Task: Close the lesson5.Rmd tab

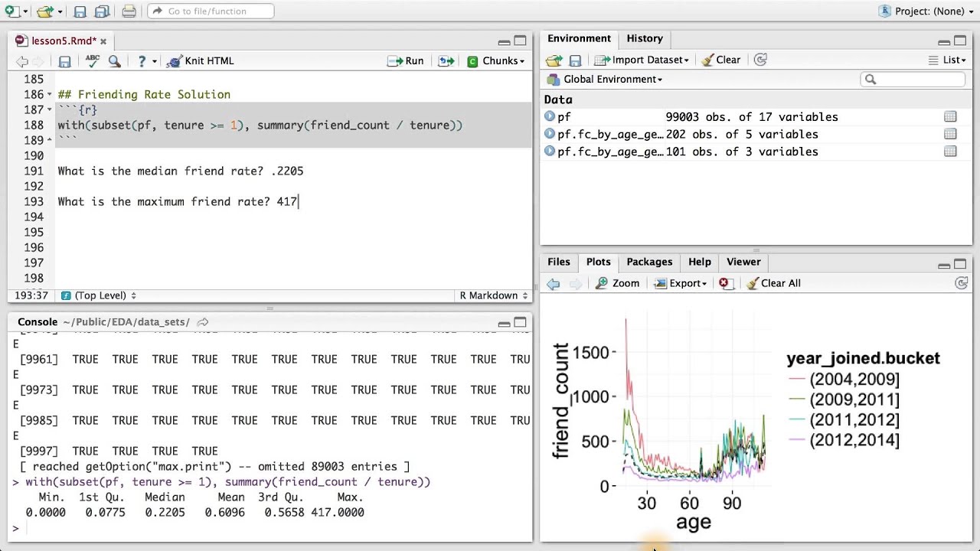Action: click(x=103, y=41)
